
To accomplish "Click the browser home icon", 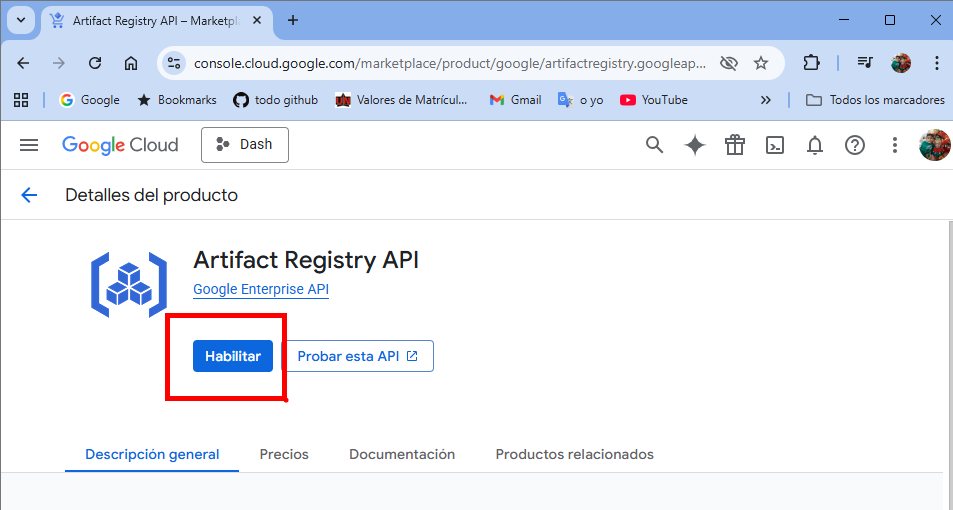I will click(x=131, y=63).
